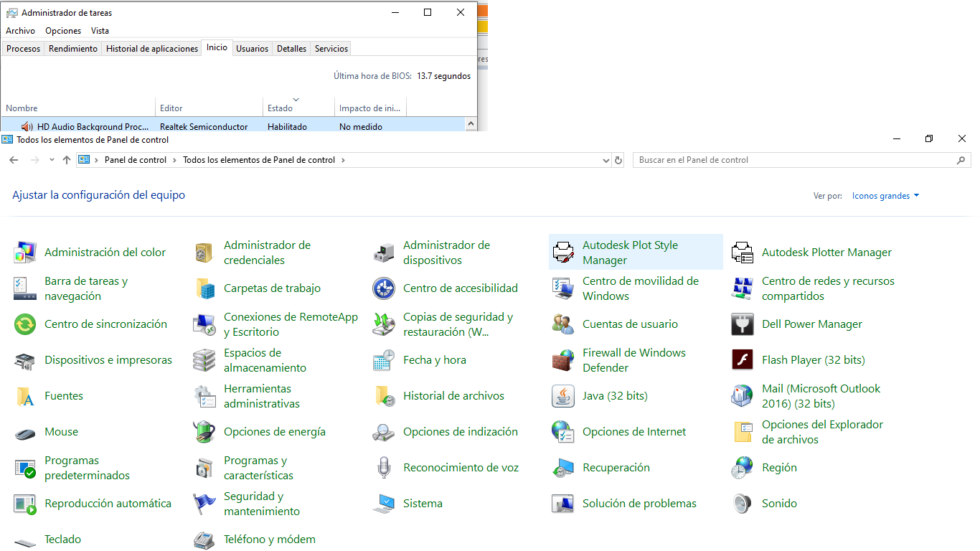Image resolution: width=980 pixels, height=551 pixels.
Task: Open the Iconos grandes view dropdown
Action: [x=885, y=196]
